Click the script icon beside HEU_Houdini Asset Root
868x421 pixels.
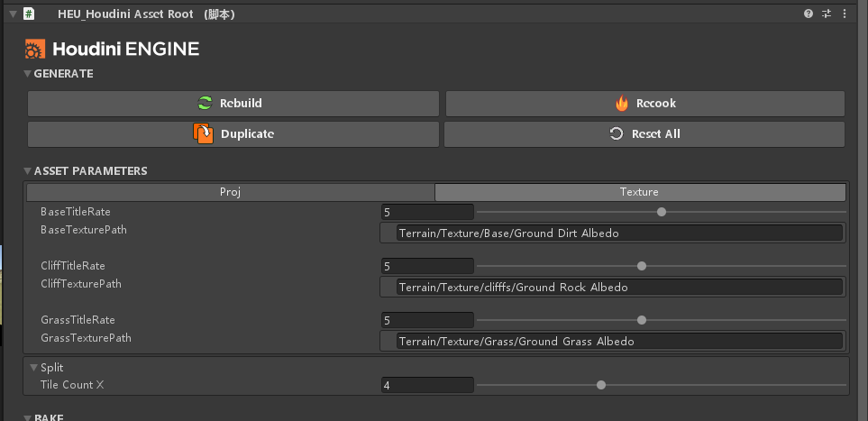click(x=29, y=14)
